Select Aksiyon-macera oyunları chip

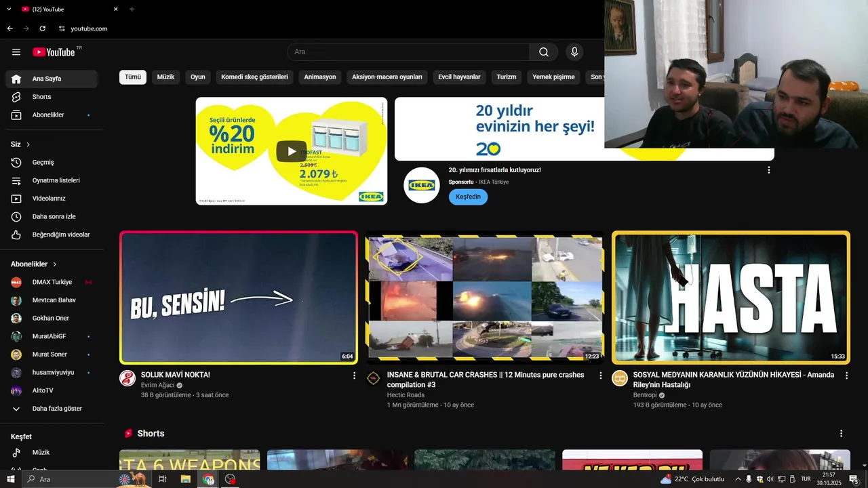[387, 77]
